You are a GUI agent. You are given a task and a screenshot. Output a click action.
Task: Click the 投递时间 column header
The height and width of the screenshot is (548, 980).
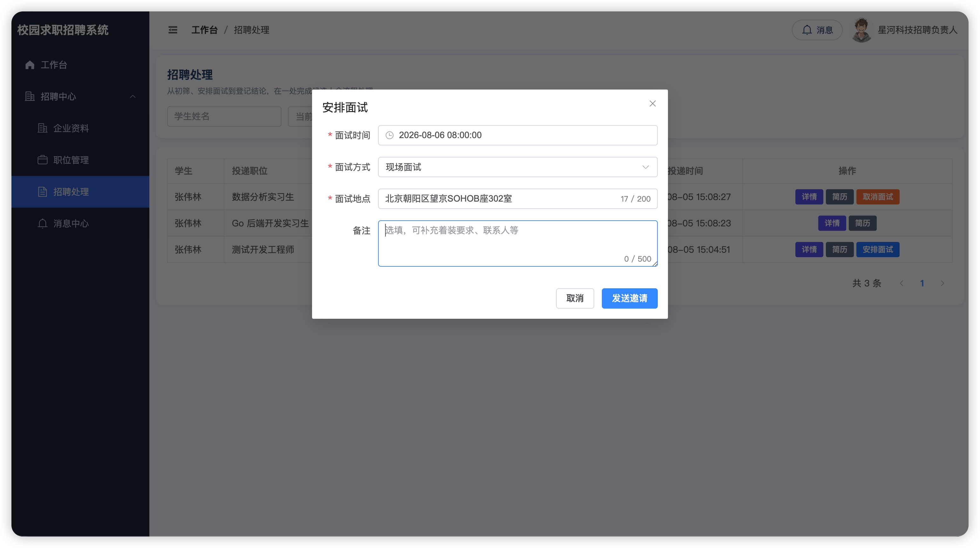point(685,171)
